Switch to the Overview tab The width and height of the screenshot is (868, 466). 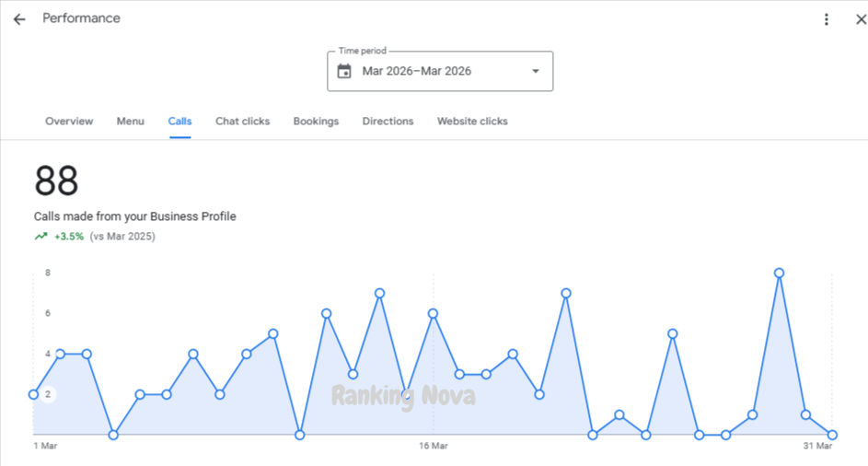(x=69, y=122)
